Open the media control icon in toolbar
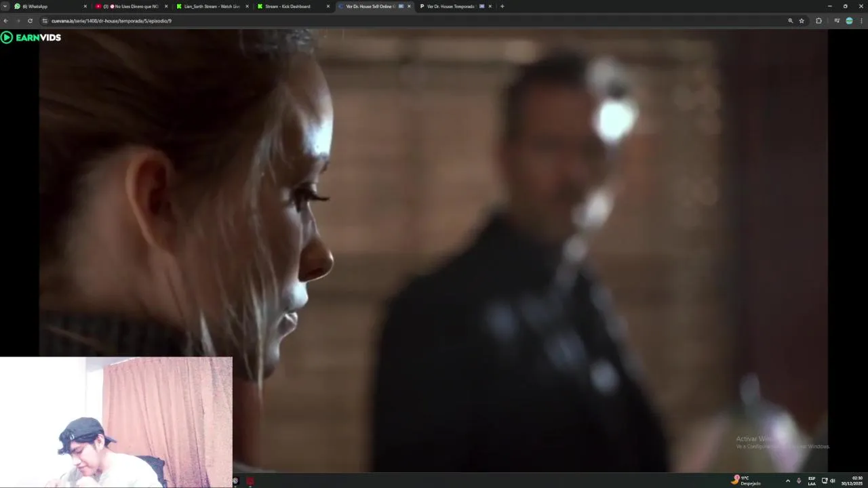The width and height of the screenshot is (868, 488). tap(837, 21)
